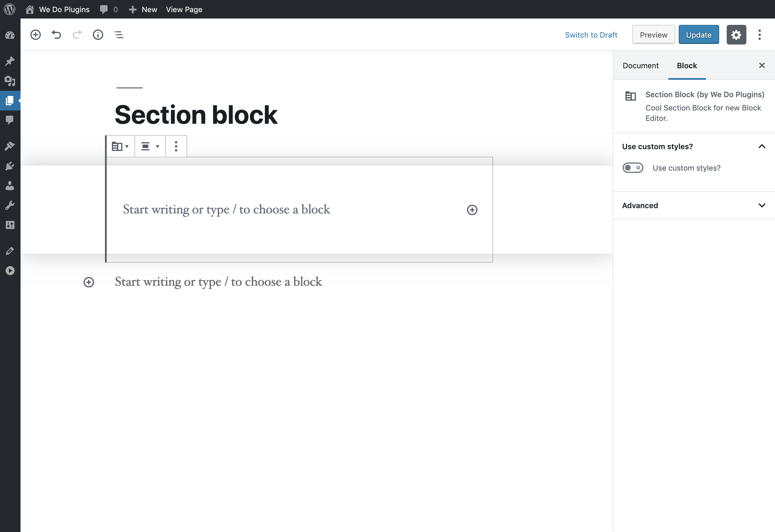
Task: Add block inside the section block
Action: click(x=472, y=210)
